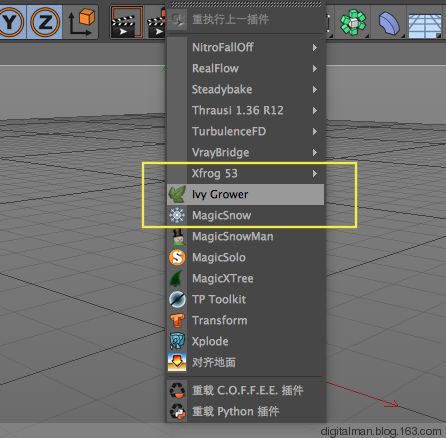Screen dimensions: 446x438
Task: Expand arrow next to VrayBridge
Action: coord(315,153)
